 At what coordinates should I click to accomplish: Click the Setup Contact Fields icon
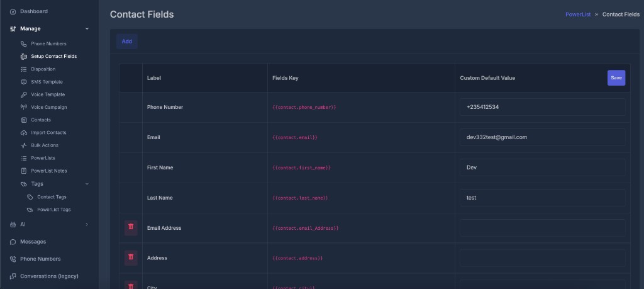pyautogui.click(x=23, y=56)
